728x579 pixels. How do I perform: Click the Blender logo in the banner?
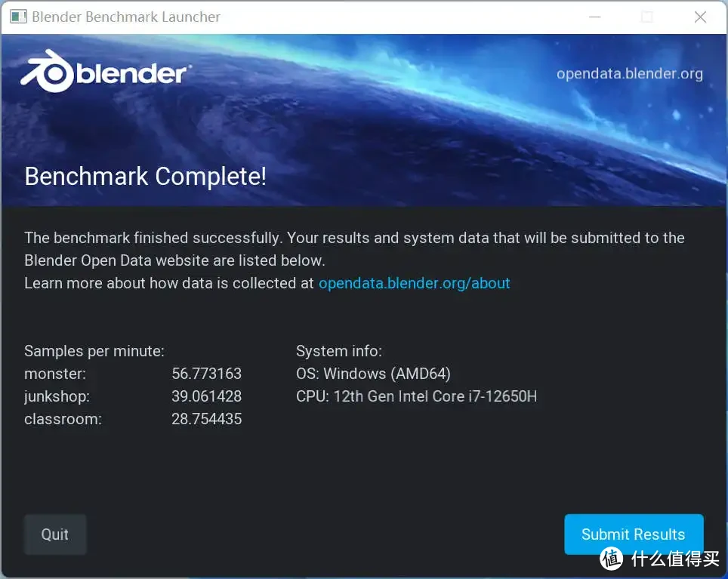point(105,72)
